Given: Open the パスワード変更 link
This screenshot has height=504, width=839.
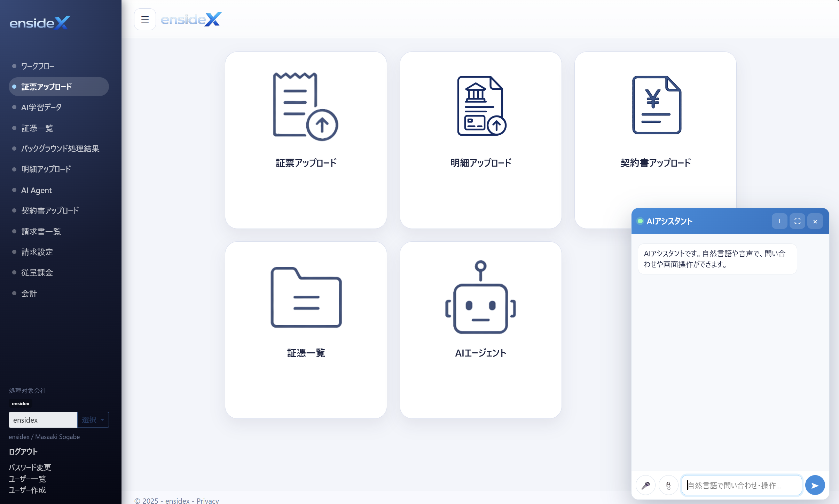Looking at the screenshot, I should (30, 467).
